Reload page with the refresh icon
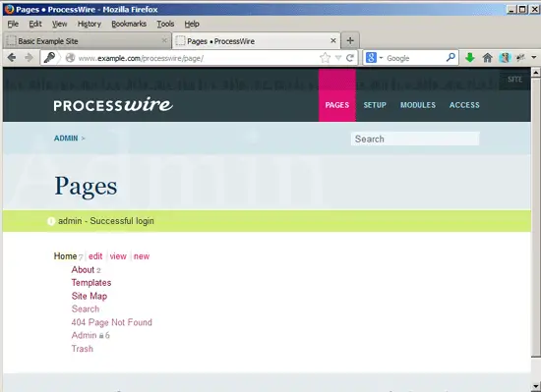This screenshot has width=541, height=392. (350, 58)
